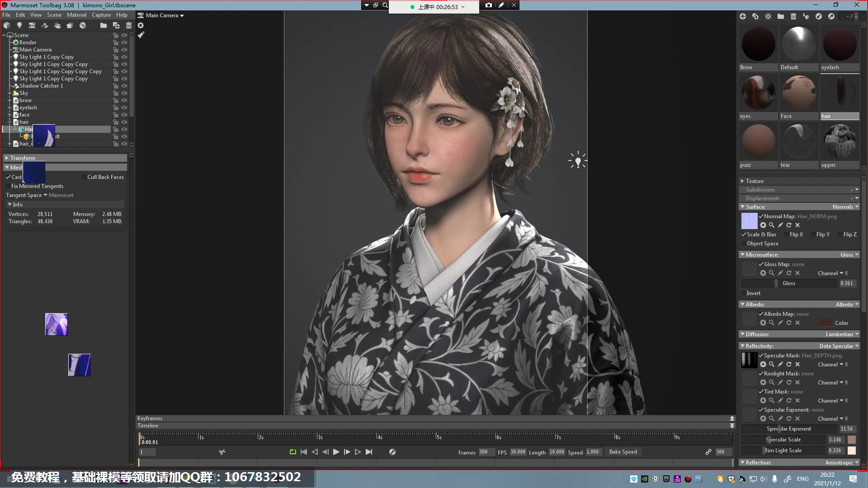Add a new light to the scene
Image resolution: width=868 pixels, height=488 pixels.
19,26
